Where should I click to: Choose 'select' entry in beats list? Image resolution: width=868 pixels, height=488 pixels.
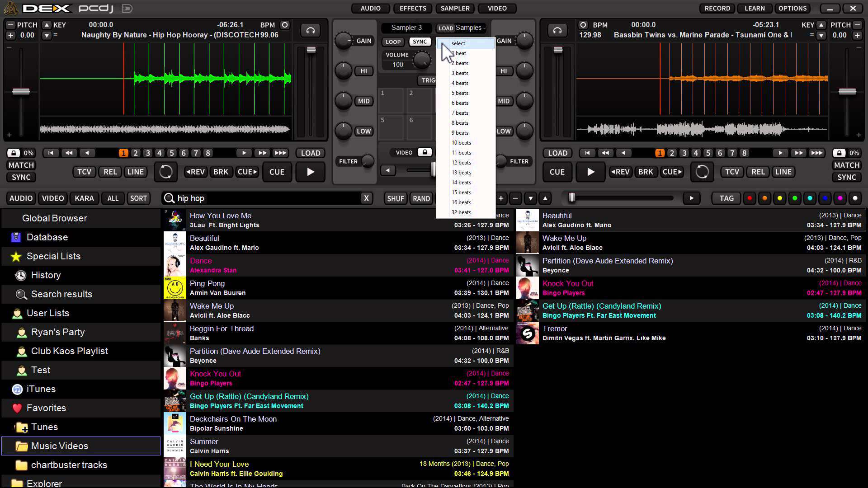[466, 43]
